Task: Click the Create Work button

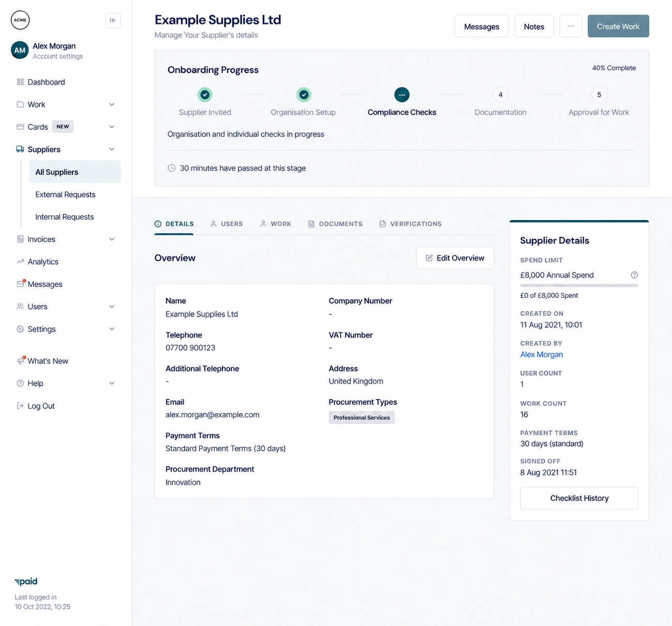Action: click(x=618, y=26)
